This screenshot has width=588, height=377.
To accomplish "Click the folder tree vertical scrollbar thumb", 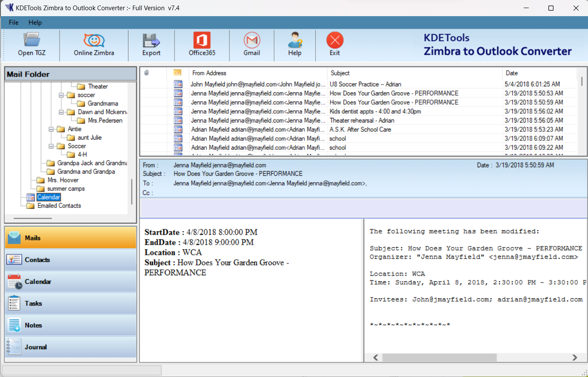I will tap(132, 192).
